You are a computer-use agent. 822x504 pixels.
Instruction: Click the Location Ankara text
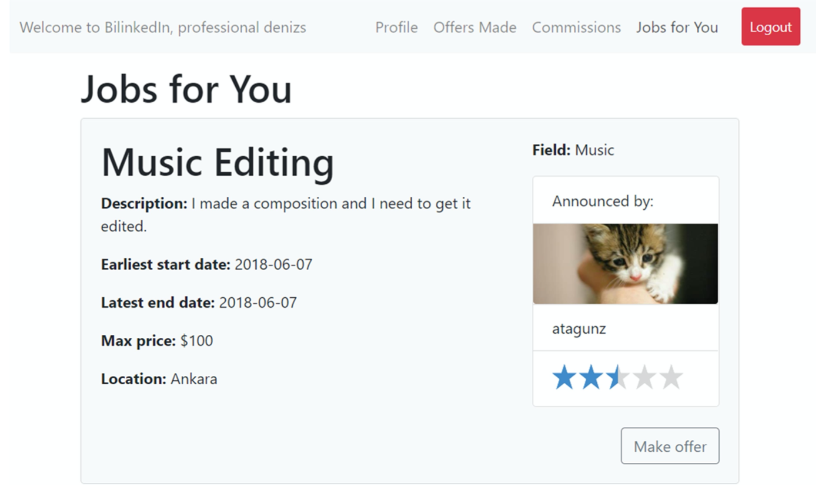tap(159, 379)
